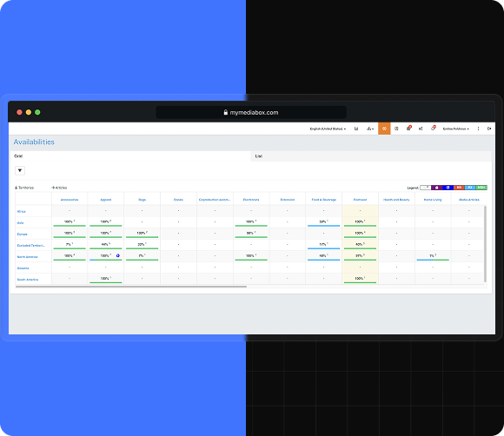
Task: Select the South America row link
Action: (x=28, y=280)
